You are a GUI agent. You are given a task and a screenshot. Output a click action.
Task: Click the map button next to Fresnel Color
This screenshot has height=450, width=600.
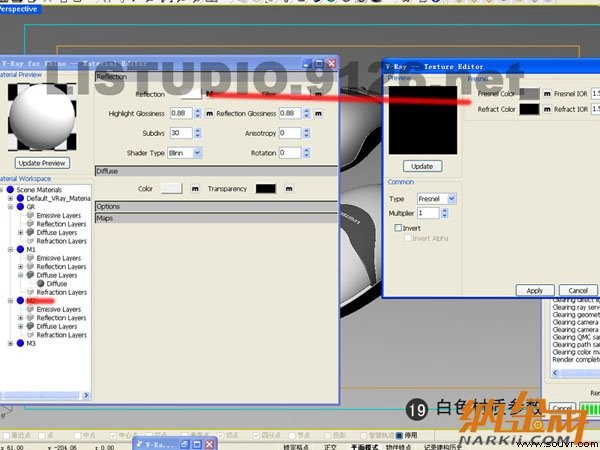(547, 94)
